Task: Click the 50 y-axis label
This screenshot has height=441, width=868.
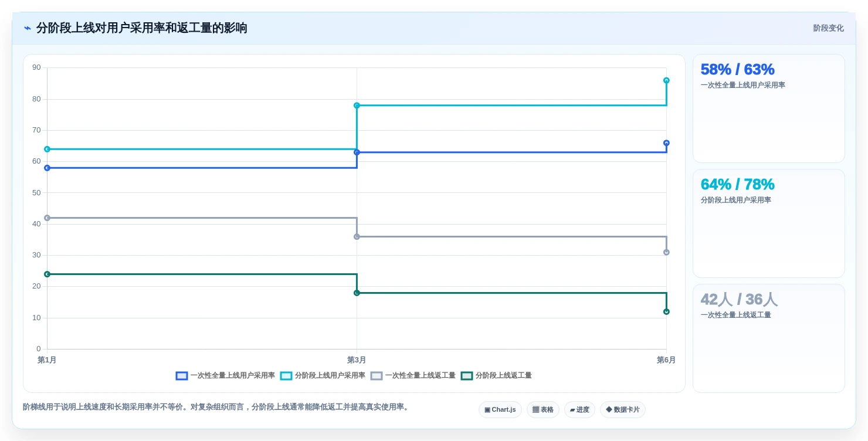Action: pos(37,192)
